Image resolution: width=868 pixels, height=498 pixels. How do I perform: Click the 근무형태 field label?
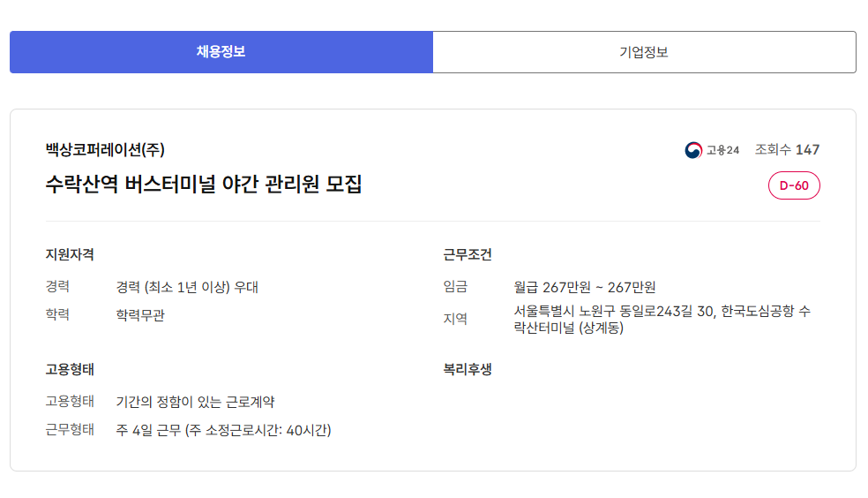(70, 431)
